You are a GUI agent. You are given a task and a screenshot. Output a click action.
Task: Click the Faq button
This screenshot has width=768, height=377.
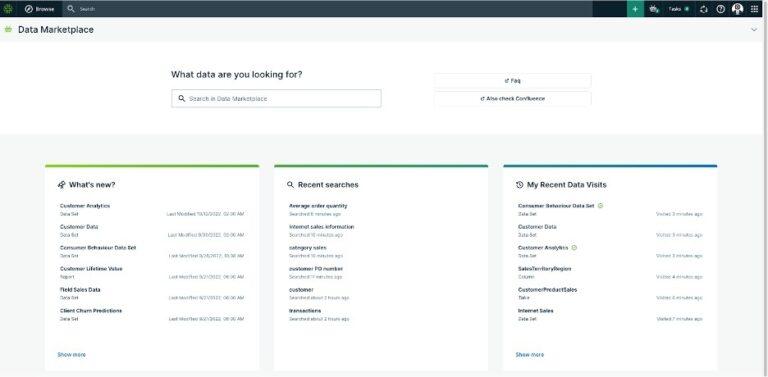[512, 81]
